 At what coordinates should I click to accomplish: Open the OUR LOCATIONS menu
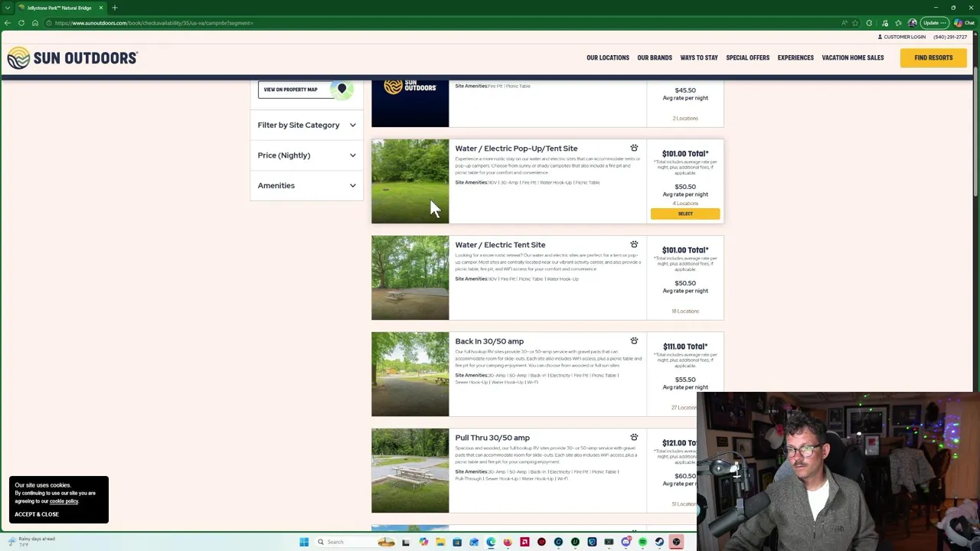[x=608, y=57]
